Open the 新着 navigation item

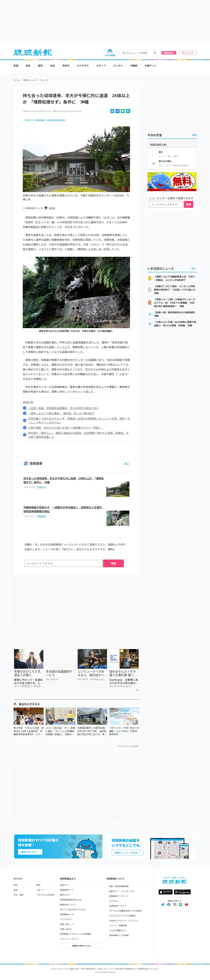(x=16, y=65)
